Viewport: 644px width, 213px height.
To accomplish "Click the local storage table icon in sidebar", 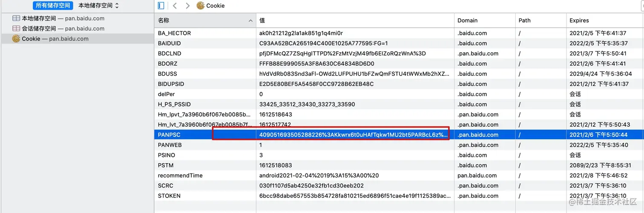I will click(16, 18).
